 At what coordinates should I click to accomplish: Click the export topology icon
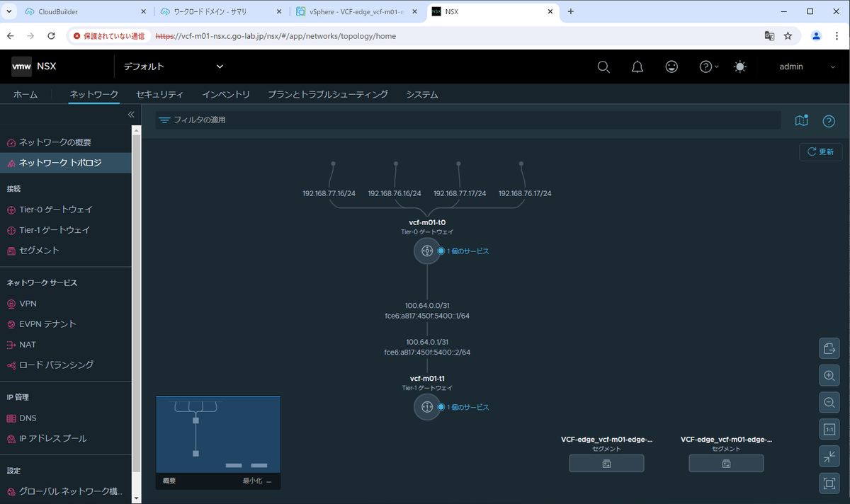829,348
